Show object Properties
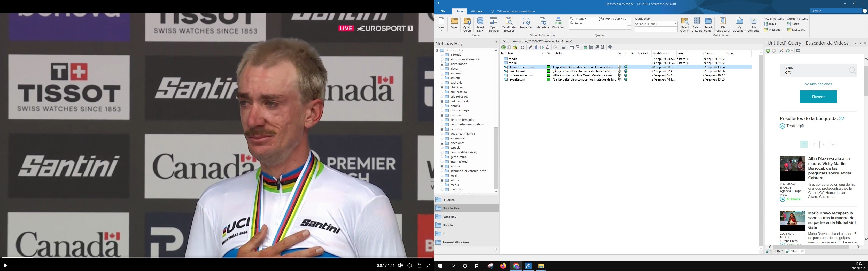Viewport: 868px width, 271px height. point(526,23)
